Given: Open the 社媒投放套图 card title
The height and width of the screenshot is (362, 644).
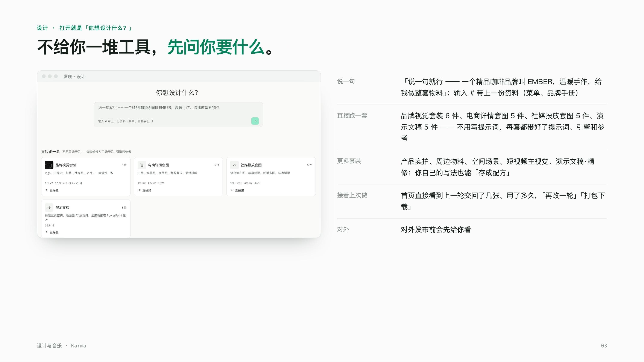Looking at the screenshot, I should click(x=251, y=165).
